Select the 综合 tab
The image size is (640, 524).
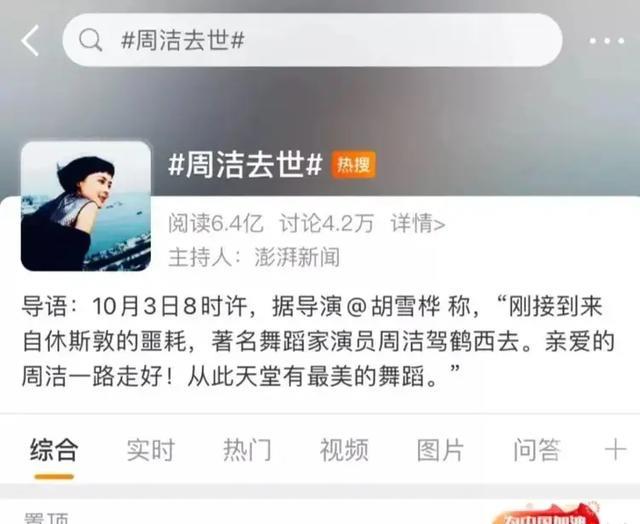[54, 450]
